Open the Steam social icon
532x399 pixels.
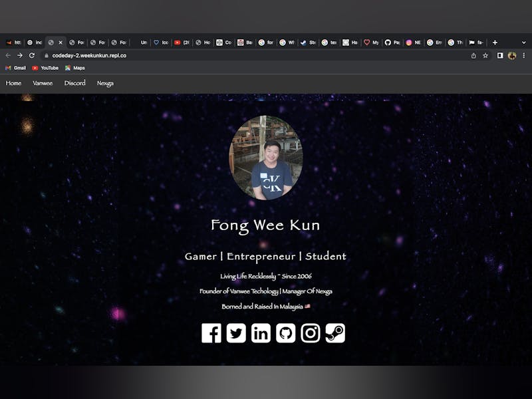tap(335, 333)
